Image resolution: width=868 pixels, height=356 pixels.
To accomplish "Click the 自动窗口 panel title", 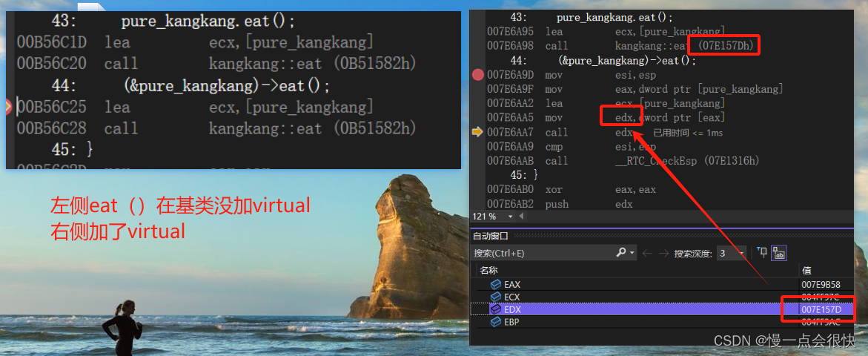I will 490,236.
